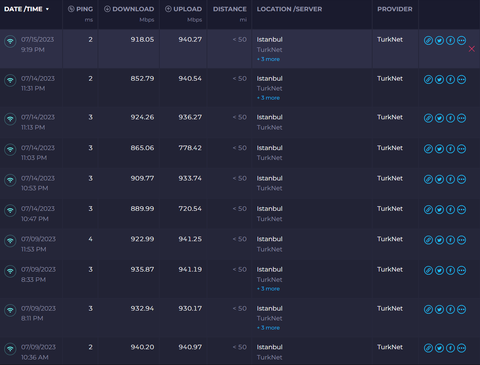Sort table by Upload column header
This screenshot has height=365, width=480.
183,9
